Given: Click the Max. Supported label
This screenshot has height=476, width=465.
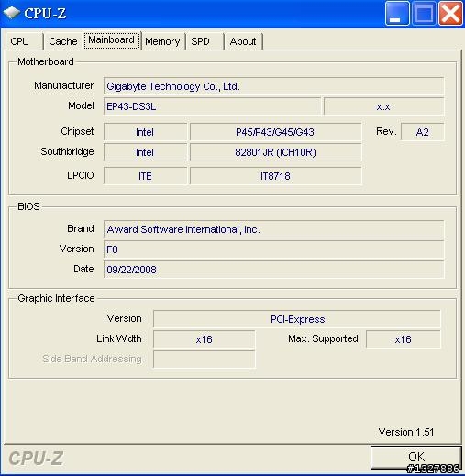Looking at the screenshot, I should (323, 338).
